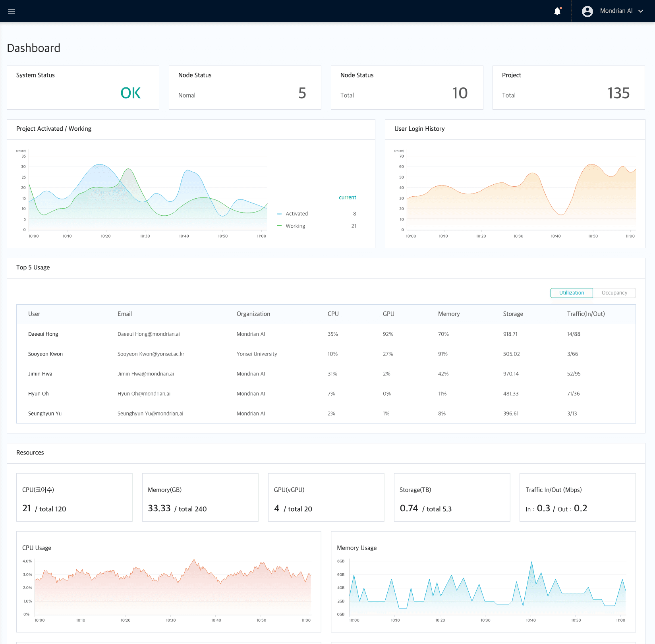Click the Working legend line marker
This screenshot has height=644, width=655.
point(279,226)
